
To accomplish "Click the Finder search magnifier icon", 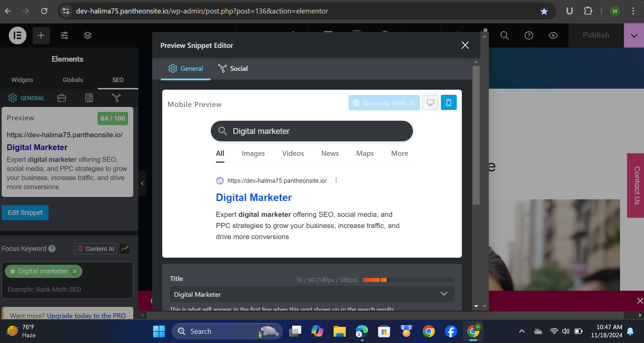I will point(504,35).
